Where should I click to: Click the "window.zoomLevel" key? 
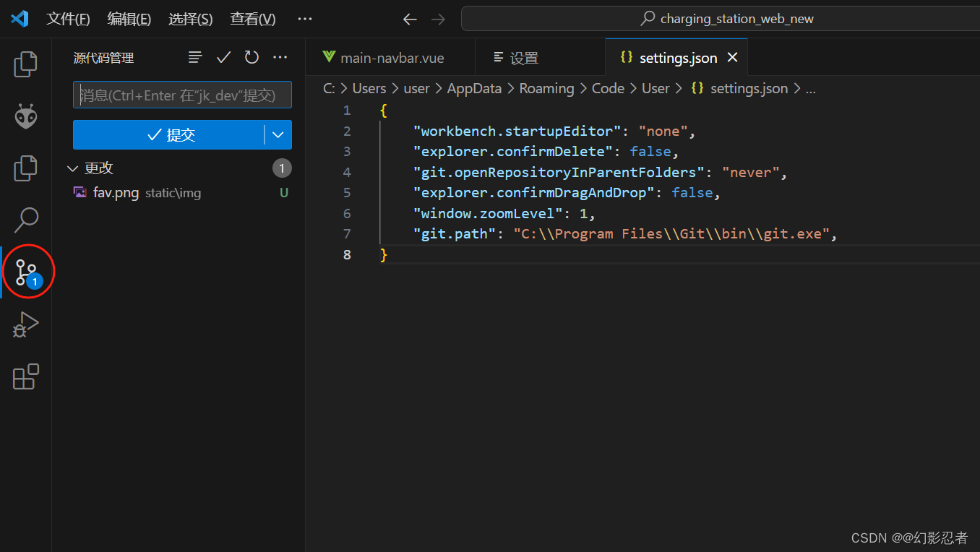pyautogui.click(x=488, y=213)
